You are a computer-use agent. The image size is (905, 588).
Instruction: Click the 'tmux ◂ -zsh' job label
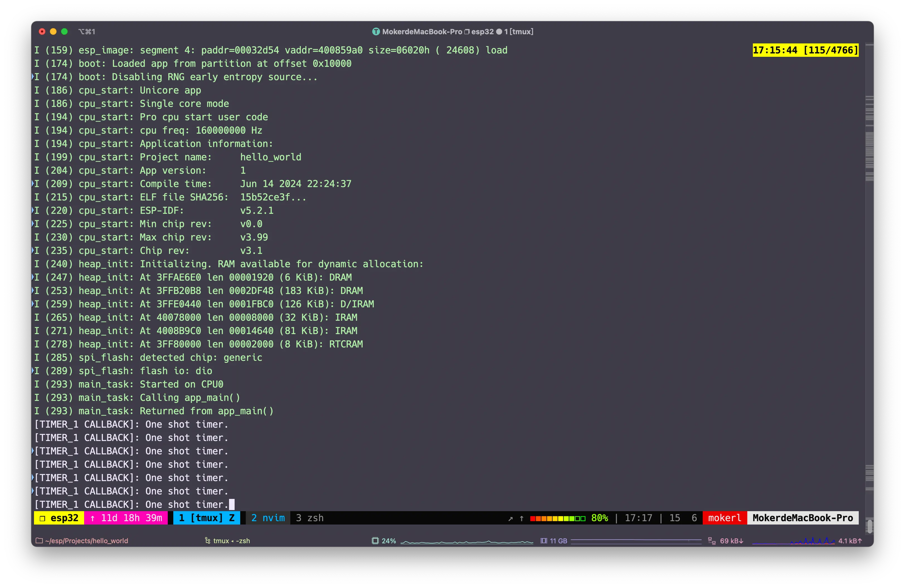[x=231, y=540]
